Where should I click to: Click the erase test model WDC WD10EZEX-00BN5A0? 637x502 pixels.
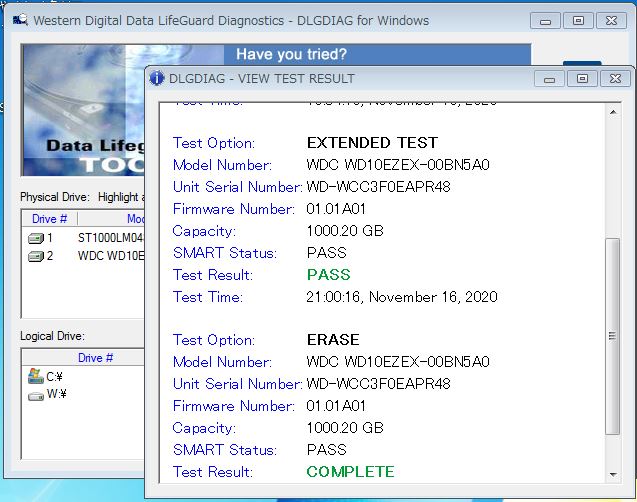pos(398,362)
